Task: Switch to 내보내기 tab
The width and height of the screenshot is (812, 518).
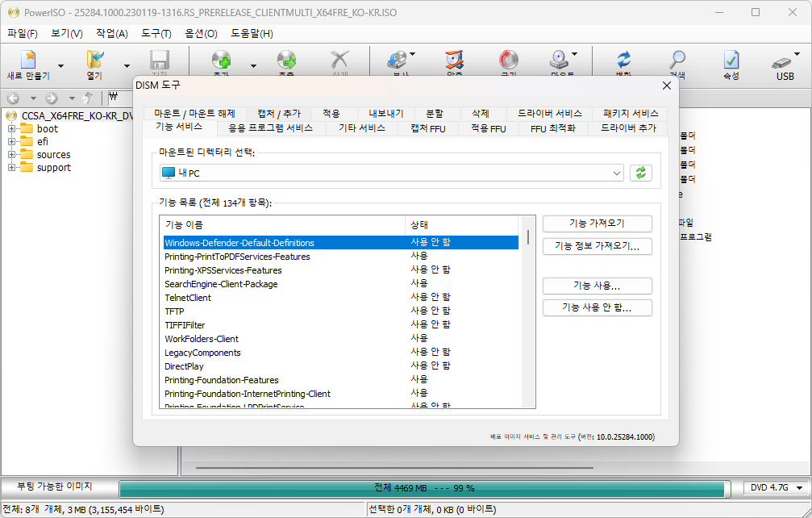Action: click(x=385, y=114)
